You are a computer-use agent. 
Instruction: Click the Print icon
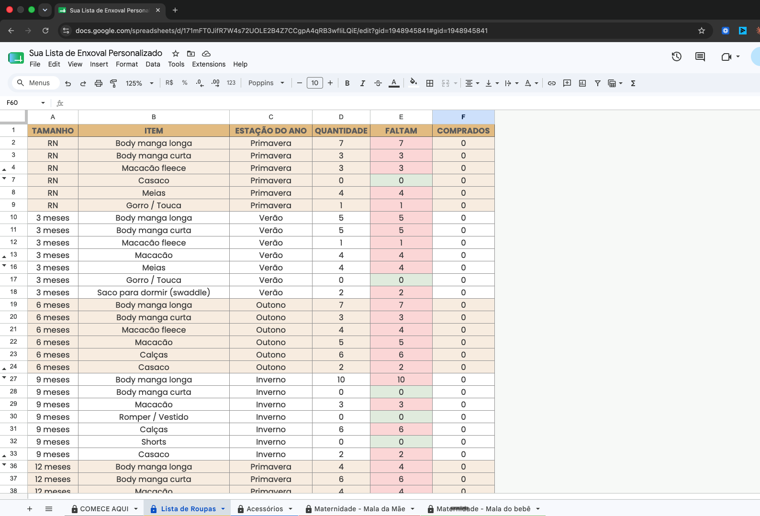98,83
